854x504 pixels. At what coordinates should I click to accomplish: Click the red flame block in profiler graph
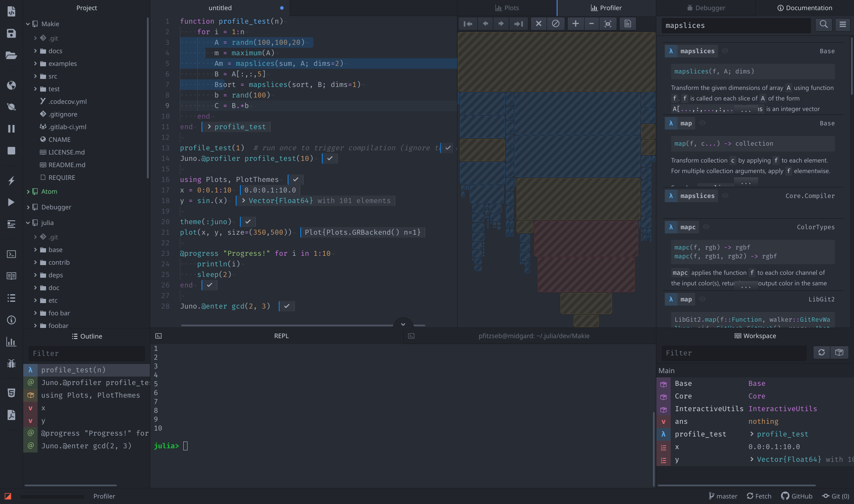point(586,239)
